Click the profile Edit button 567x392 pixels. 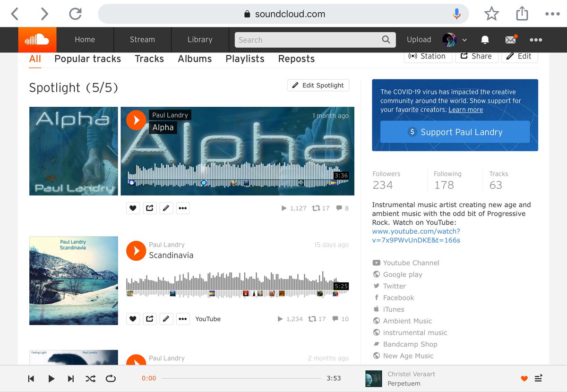(x=519, y=56)
